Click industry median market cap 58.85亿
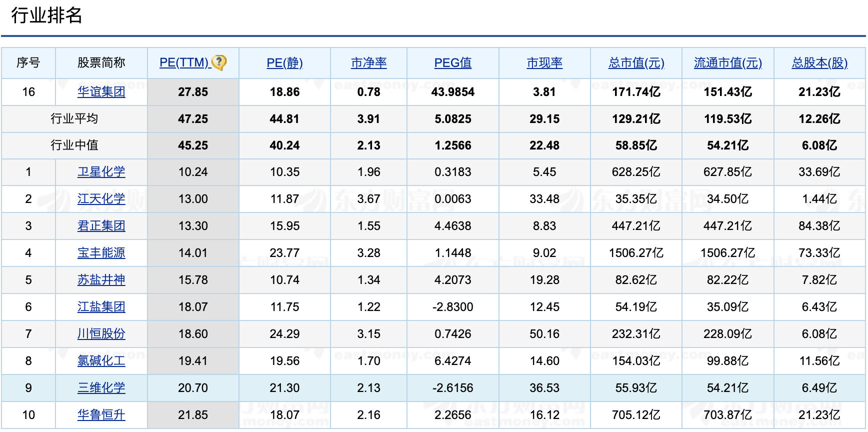This screenshot has height=432, width=868. pyautogui.click(x=636, y=145)
